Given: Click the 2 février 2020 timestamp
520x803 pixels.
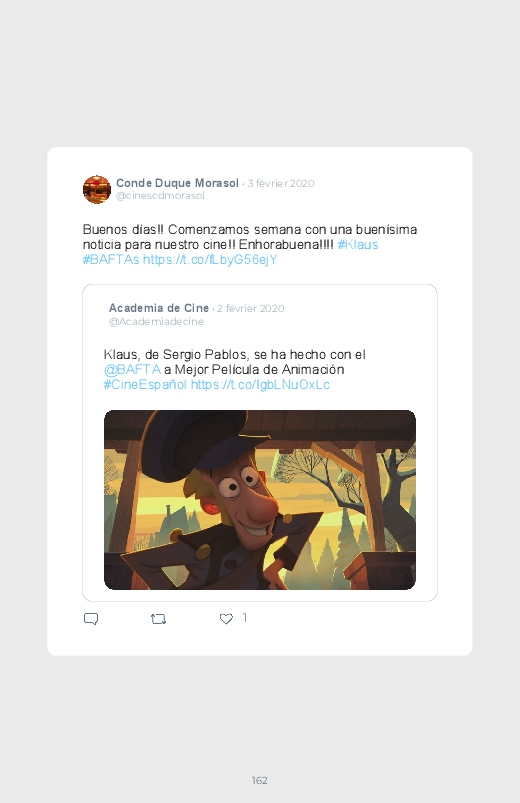Looking at the screenshot, I should [x=251, y=308].
